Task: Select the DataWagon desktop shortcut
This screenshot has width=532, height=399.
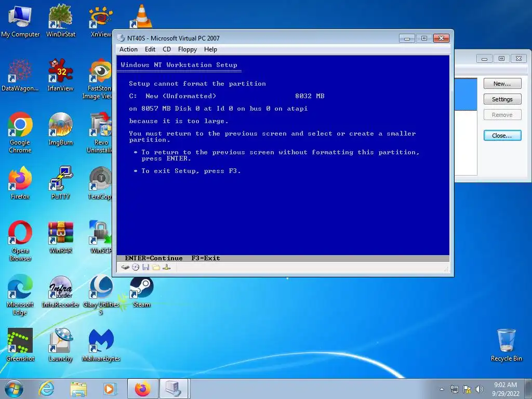Action: (20, 75)
